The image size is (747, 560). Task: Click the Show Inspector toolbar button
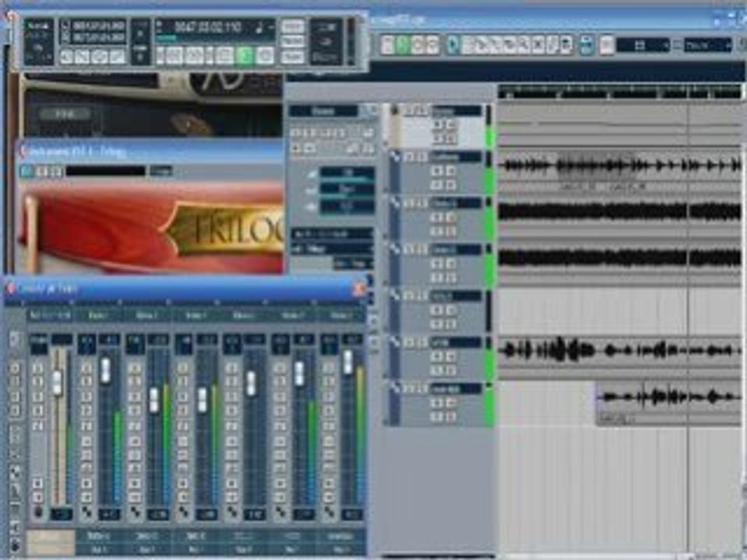(388, 45)
